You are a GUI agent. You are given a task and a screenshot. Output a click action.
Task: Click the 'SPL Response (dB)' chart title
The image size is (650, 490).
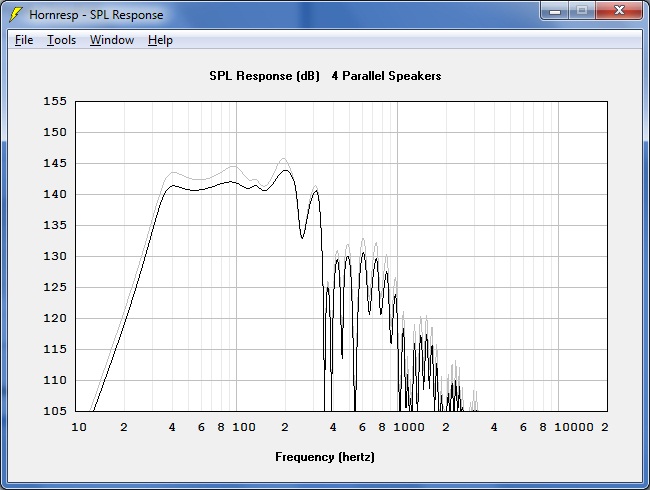click(264, 76)
